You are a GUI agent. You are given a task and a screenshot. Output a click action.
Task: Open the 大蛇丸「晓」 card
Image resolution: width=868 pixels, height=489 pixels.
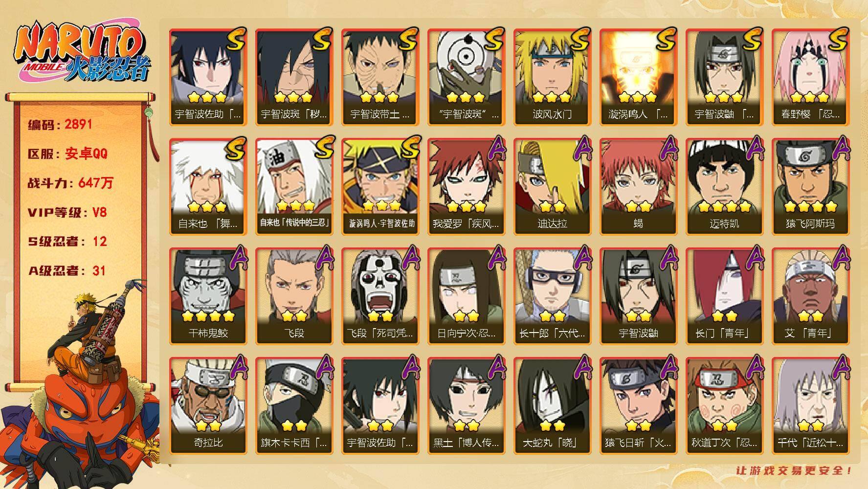[x=552, y=406]
